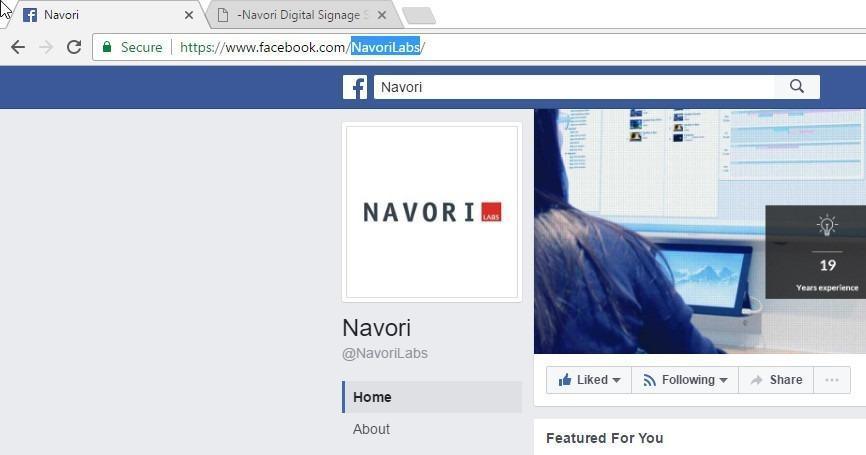866x455 pixels.
Task: Close the Navori Facebook tab
Action: click(189, 15)
